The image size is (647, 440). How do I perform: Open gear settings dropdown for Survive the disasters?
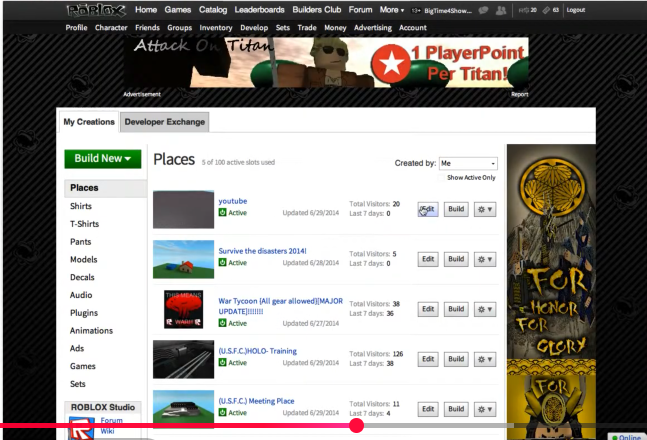coord(485,259)
